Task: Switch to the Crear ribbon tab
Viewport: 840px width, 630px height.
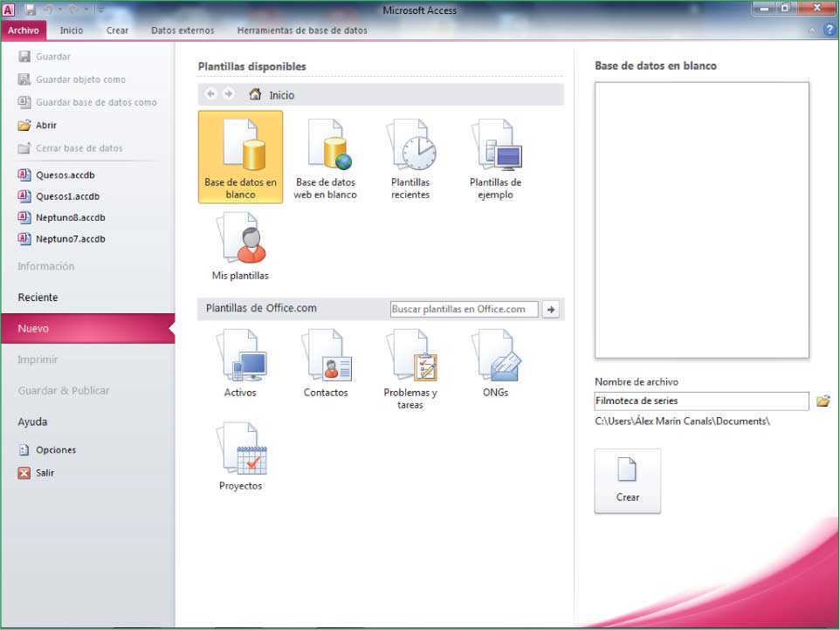Action: pos(117,31)
